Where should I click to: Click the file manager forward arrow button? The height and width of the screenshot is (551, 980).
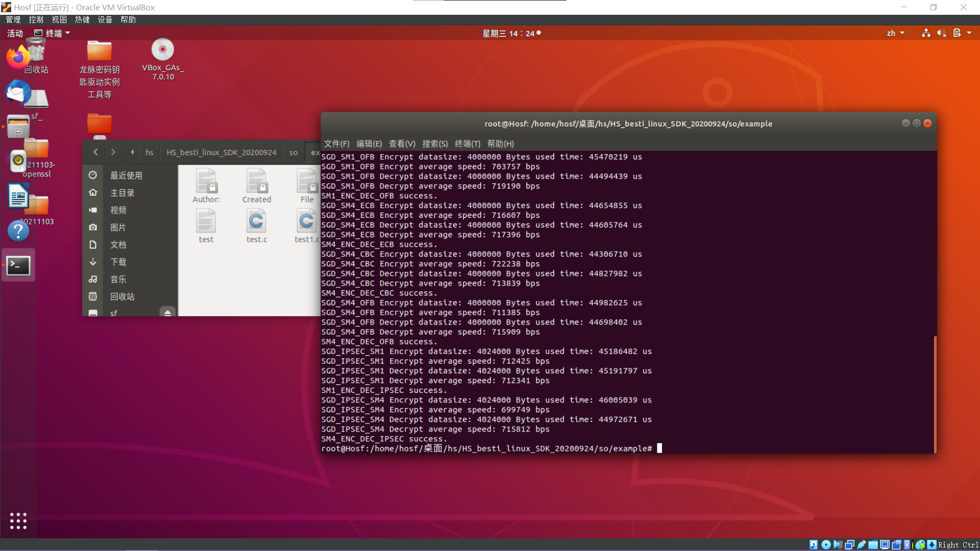pos(113,152)
